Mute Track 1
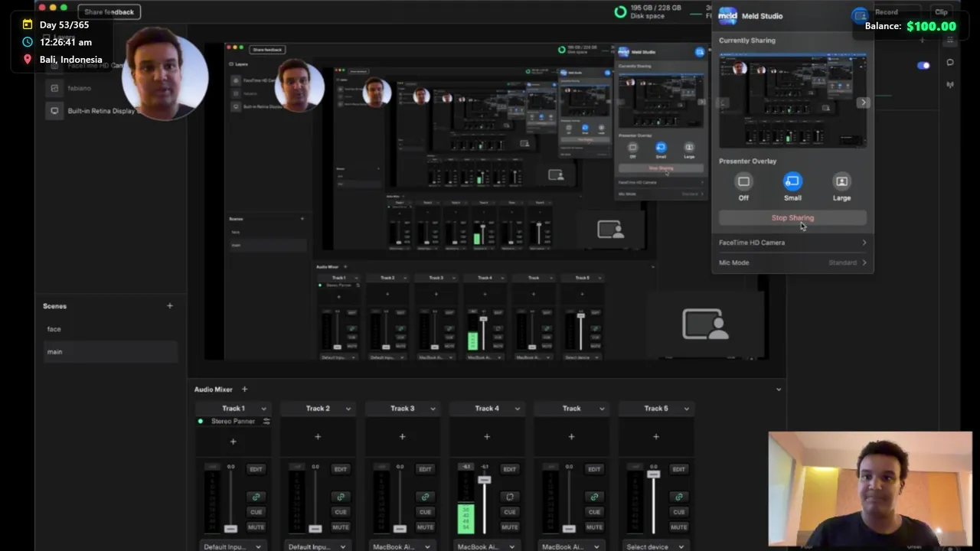Image resolution: width=980 pixels, height=551 pixels. point(256,527)
